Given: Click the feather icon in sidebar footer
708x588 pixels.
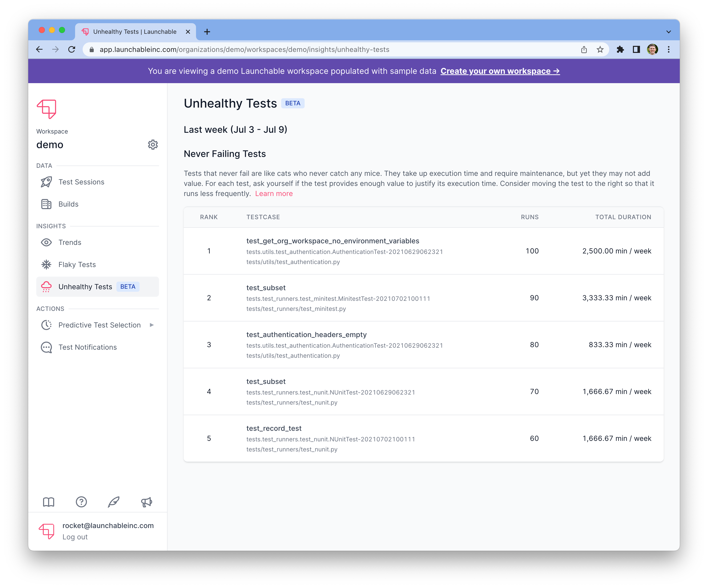Looking at the screenshot, I should [x=114, y=502].
